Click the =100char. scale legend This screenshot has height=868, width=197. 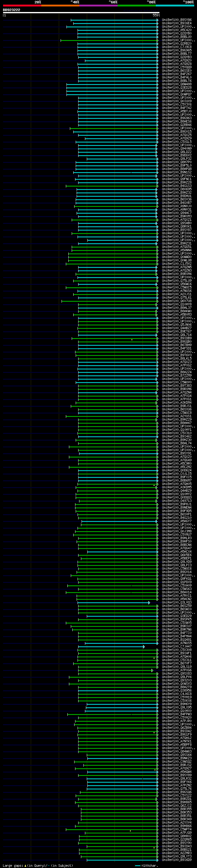147,866
